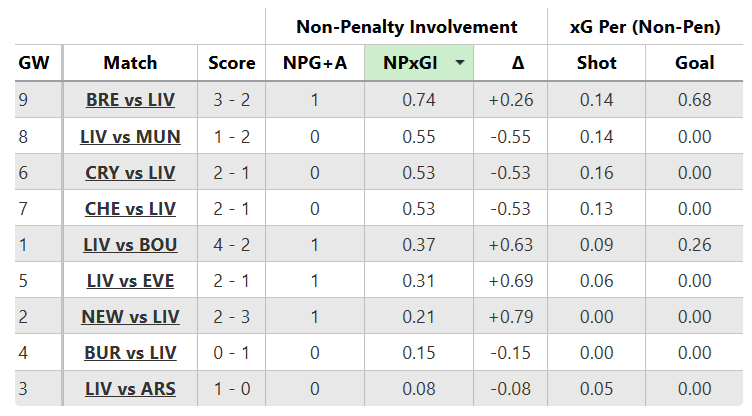The image size is (752, 416).
Task: Click the xG Per (Non-Pen) group header
Action: coord(645,27)
